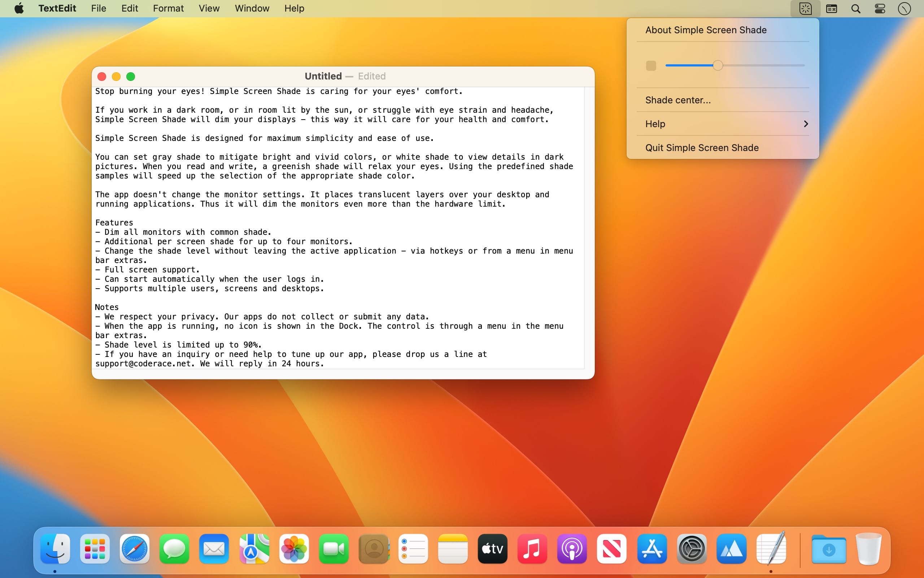Open Finder from the Dock
This screenshot has width=924, height=578.
(55, 549)
